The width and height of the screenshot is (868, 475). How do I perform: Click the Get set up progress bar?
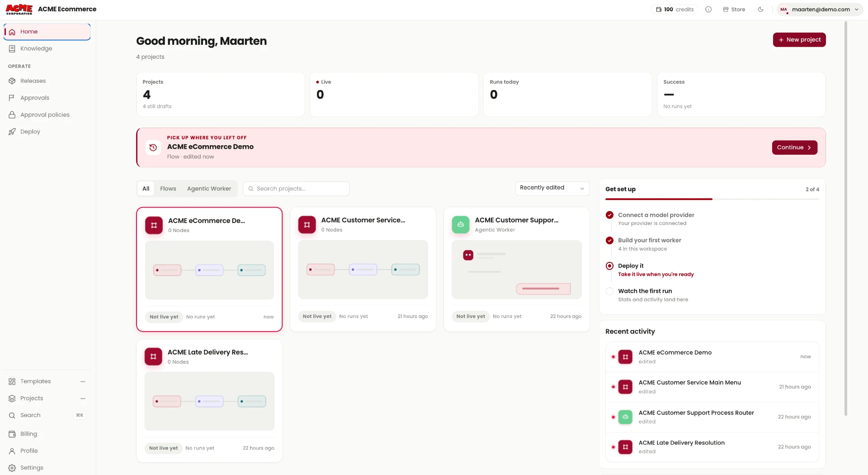click(x=712, y=199)
